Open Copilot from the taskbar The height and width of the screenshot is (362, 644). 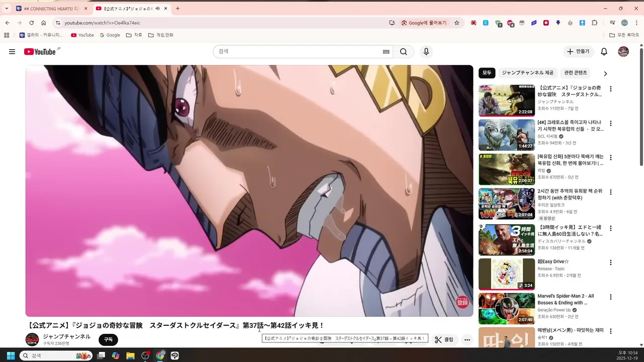116,355
